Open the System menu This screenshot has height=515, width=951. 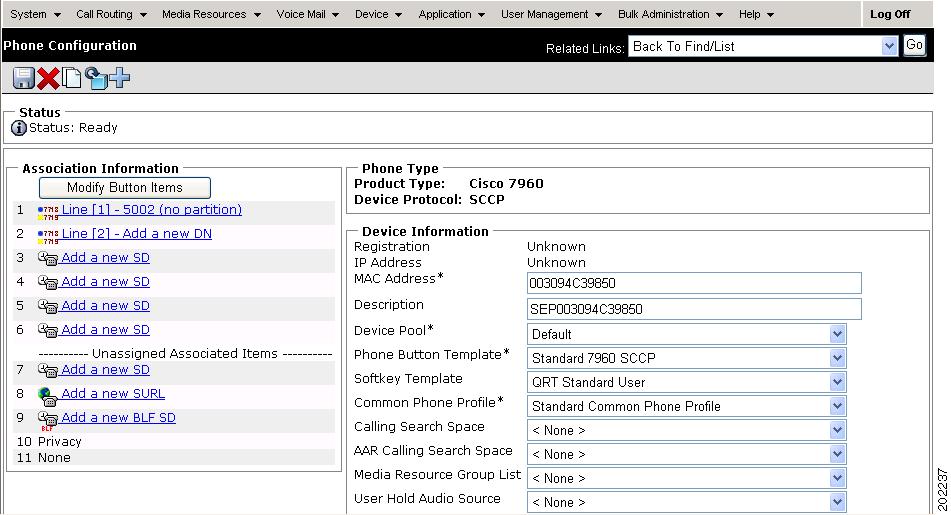click(35, 14)
